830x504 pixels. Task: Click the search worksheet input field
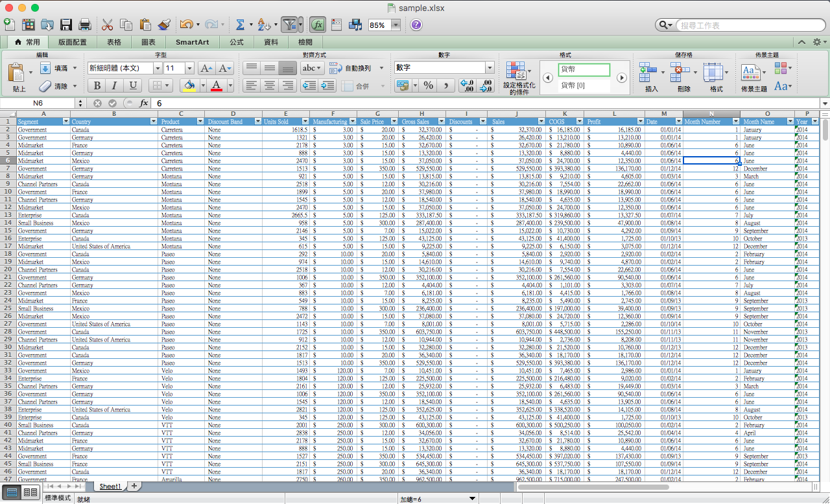coord(746,25)
